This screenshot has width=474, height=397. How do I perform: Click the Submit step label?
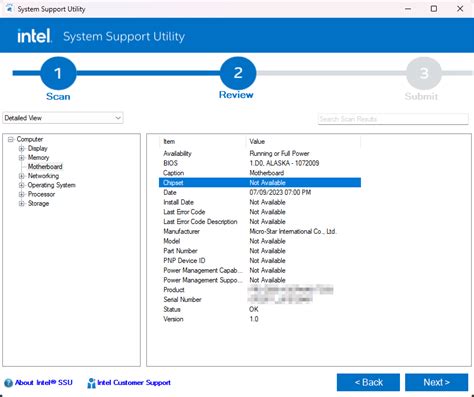(421, 97)
